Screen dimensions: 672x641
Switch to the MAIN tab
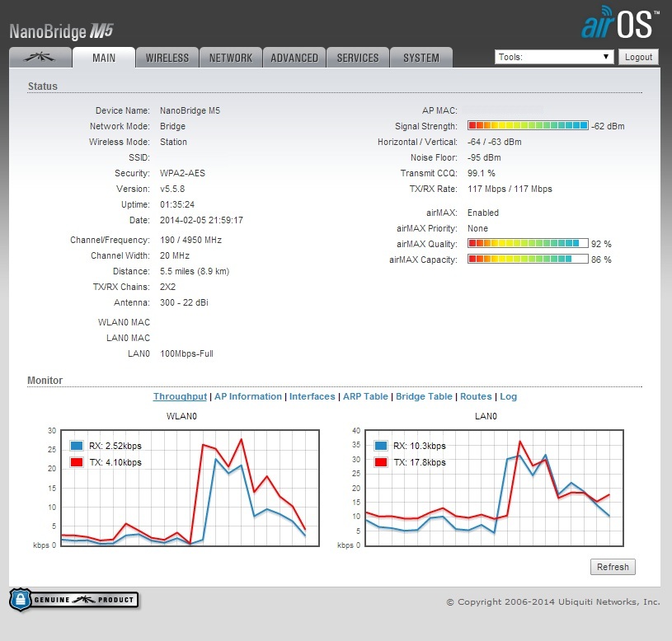[104, 58]
